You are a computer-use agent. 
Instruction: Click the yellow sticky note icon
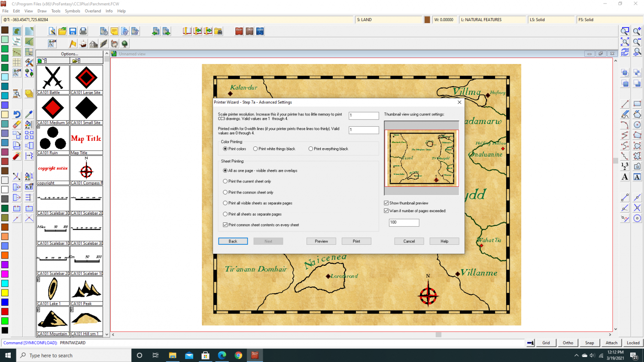[114, 31]
